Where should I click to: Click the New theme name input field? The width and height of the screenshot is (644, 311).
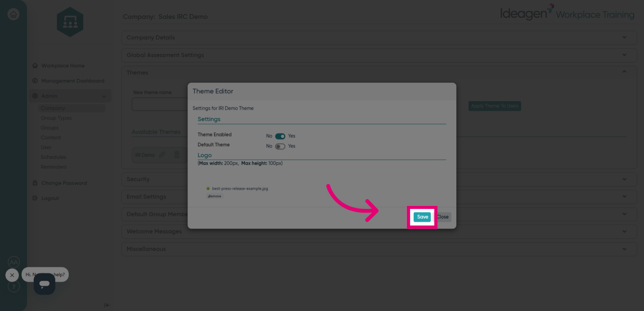tap(160, 104)
